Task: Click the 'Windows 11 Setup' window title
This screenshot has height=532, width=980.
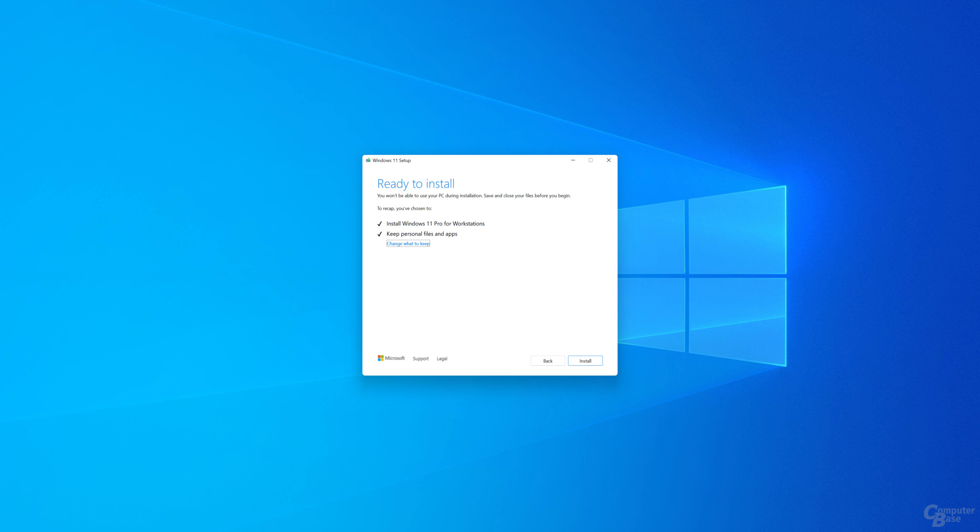Action: [x=391, y=160]
